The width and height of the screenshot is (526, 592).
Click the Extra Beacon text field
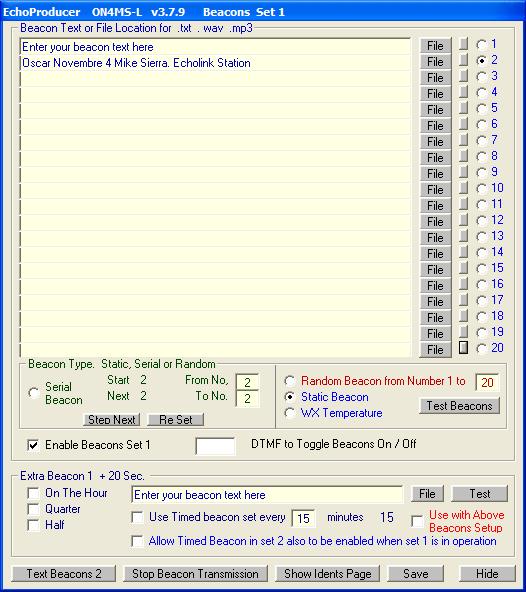pyautogui.click(x=267, y=495)
